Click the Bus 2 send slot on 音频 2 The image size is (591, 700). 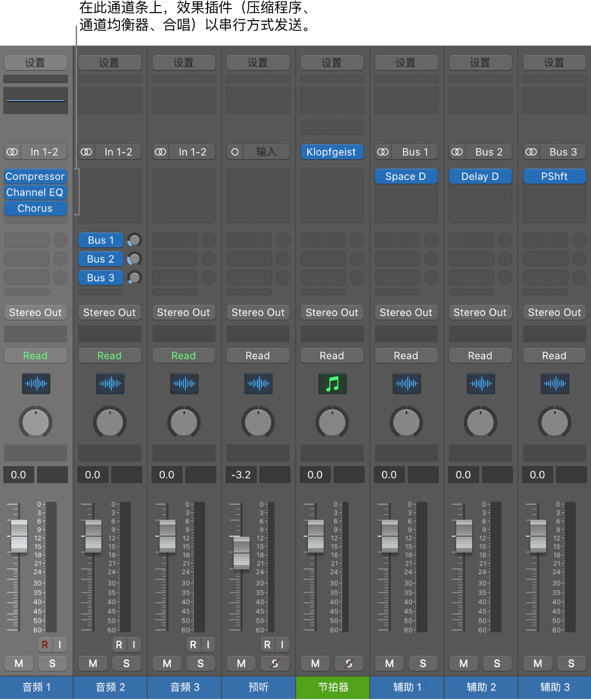coord(101,259)
